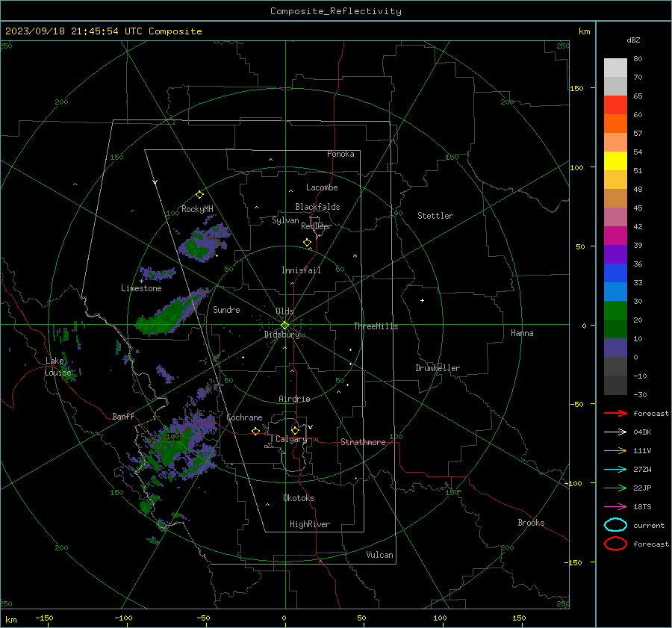The width and height of the screenshot is (672, 628).
Task: Click the echo cell southeast of RockyMH
Action: tap(204, 242)
